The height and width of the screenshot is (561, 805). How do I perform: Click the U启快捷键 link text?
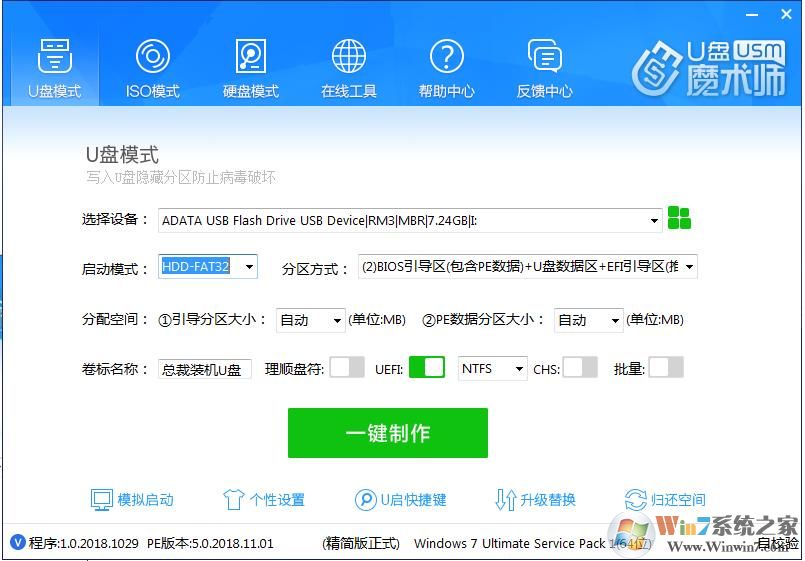point(413,499)
